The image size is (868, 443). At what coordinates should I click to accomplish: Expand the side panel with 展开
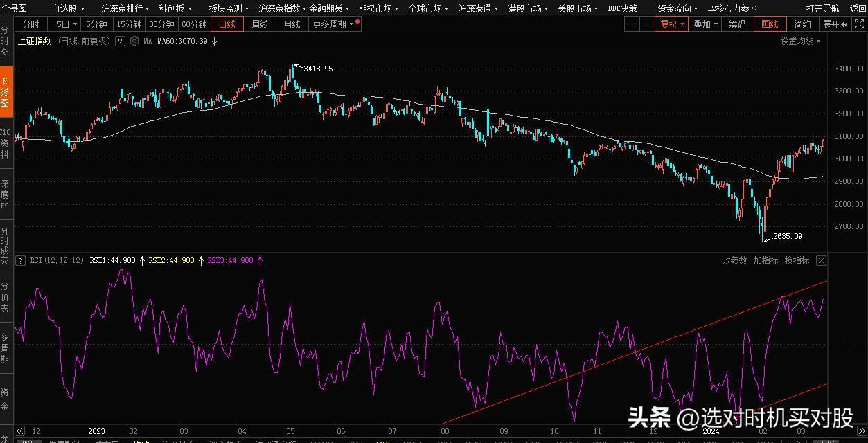[x=835, y=24]
